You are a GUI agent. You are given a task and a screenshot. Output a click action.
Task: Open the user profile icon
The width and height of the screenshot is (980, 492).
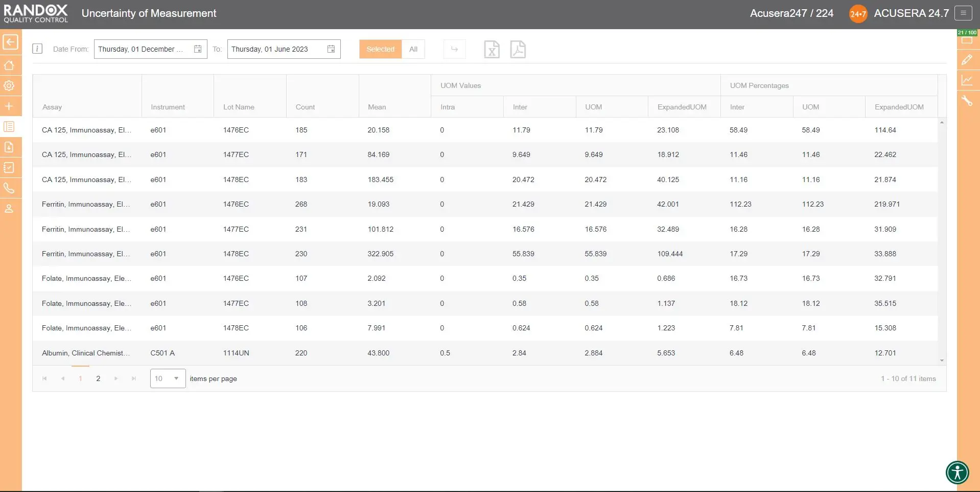9,209
